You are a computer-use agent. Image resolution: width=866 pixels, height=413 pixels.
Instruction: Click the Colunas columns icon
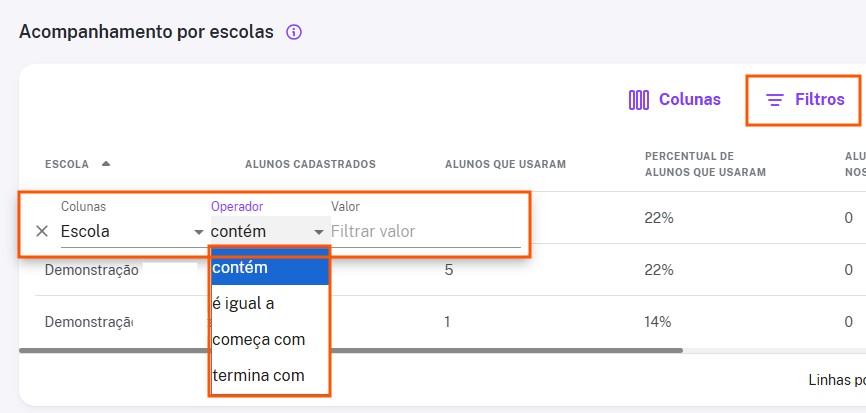coord(639,100)
